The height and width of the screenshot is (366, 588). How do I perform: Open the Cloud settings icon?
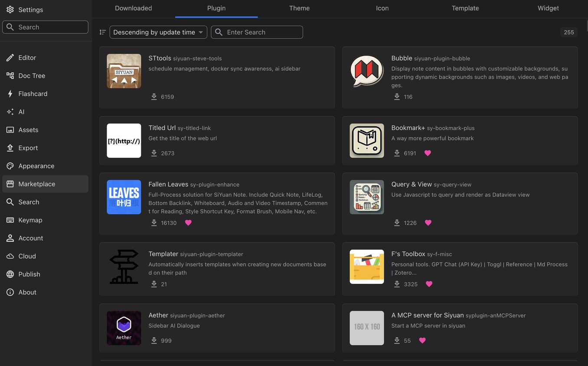(x=10, y=256)
